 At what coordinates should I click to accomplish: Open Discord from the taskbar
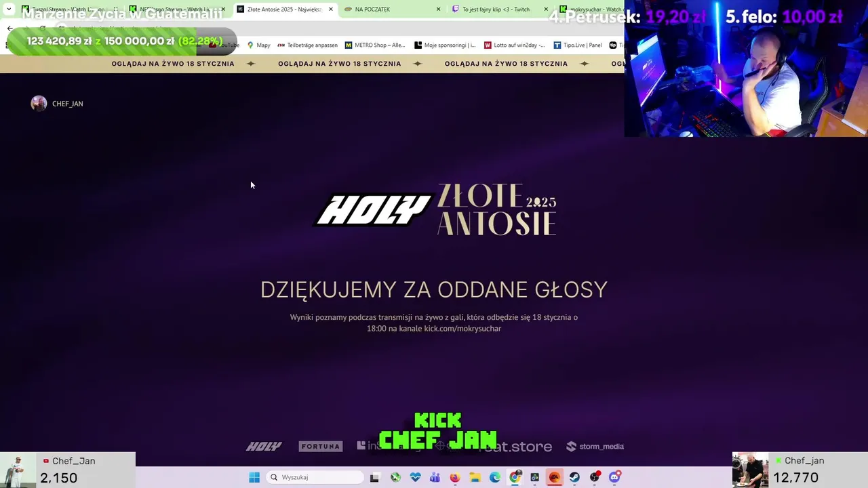tap(614, 477)
